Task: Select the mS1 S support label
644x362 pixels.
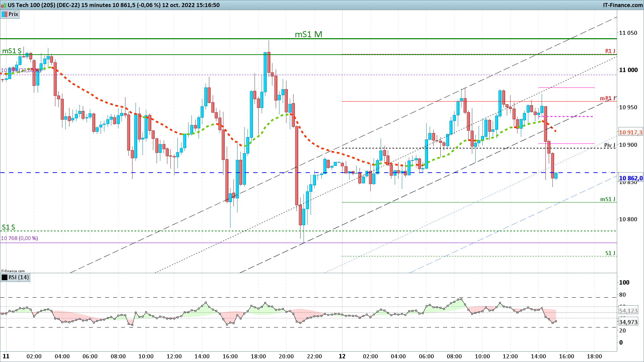Action: tap(12, 51)
